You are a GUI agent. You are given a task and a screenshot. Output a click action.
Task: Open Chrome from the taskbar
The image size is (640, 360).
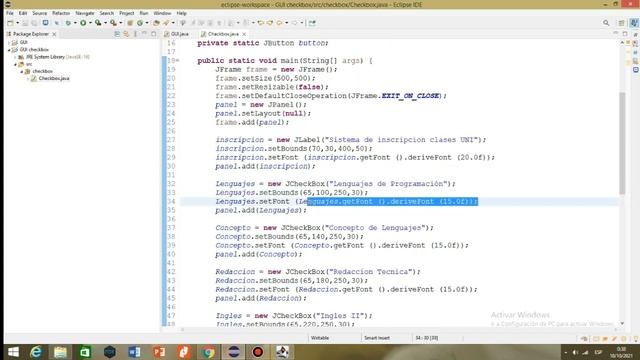coord(208,352)
